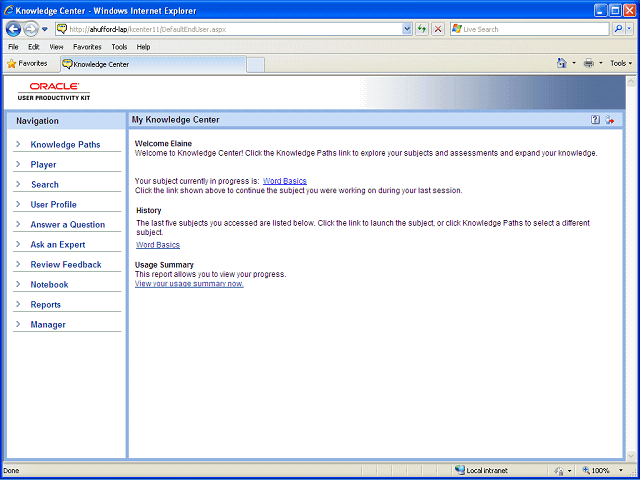Expand the Home button dropdown arrow
Screen dimensions: 640x480
[574, 63]
